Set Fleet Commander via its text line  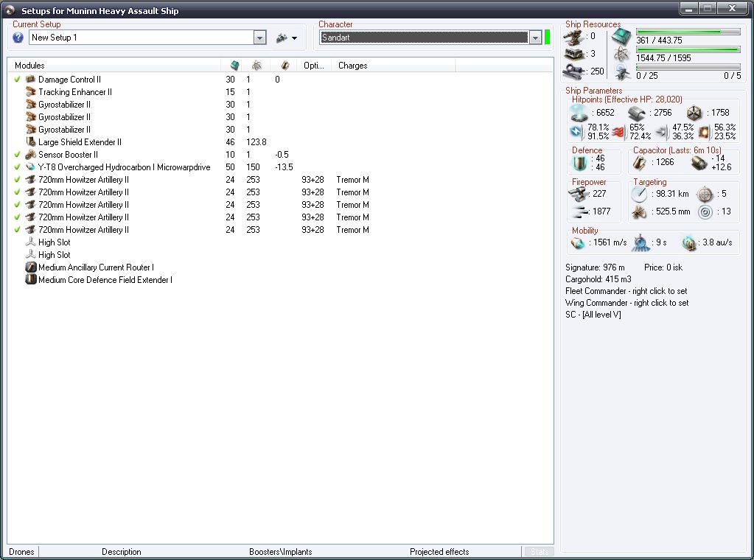point(626,291)
